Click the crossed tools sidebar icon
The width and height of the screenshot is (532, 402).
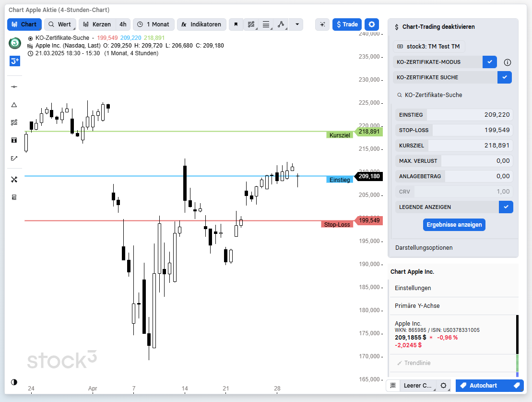(x=14, y=180)
